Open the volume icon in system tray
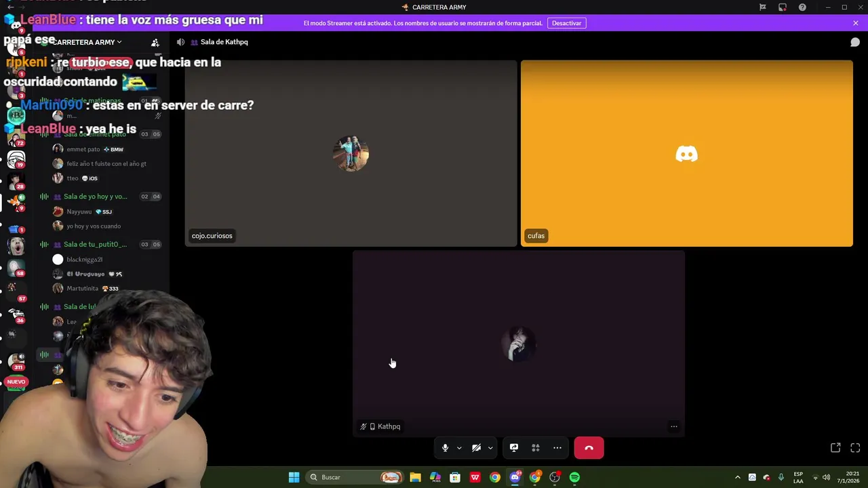Viewport: 868px width, 488px height. pyautogui.click(x=826, y=477)
